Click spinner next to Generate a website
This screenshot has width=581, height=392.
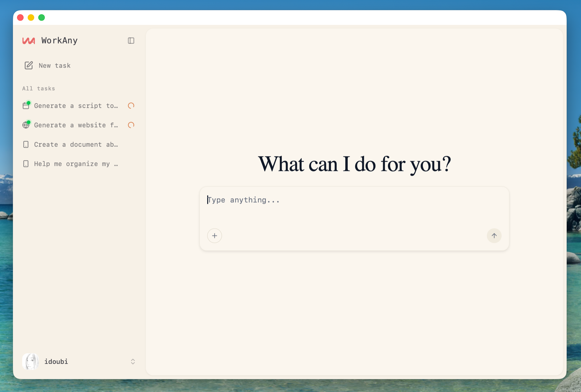point(131,125)
